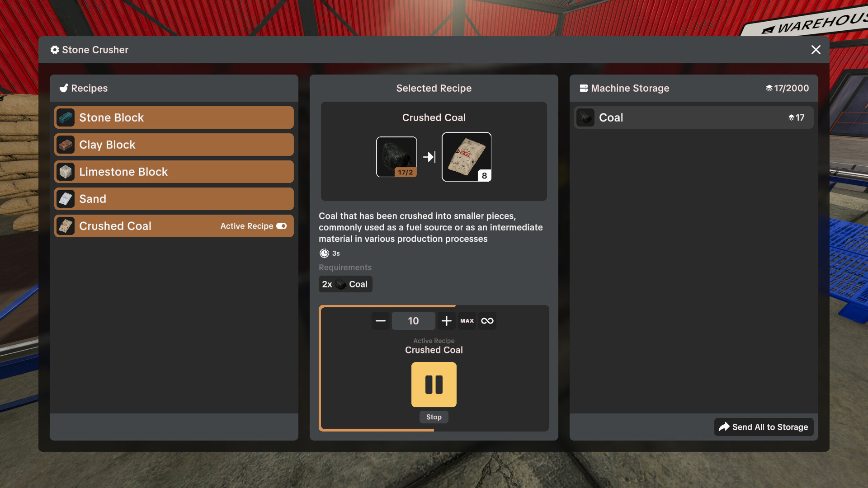Click the Crushed Coal output icon showing 8

coord(466,157)
